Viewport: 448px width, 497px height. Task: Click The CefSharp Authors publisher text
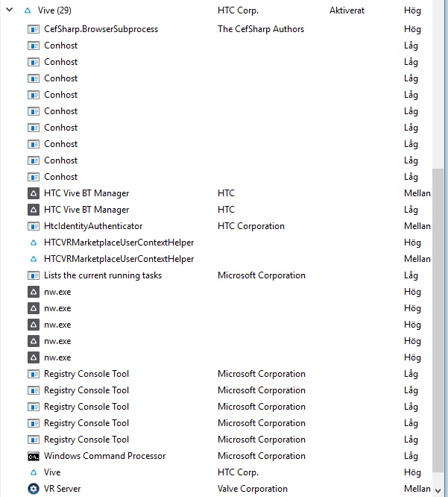261,29
